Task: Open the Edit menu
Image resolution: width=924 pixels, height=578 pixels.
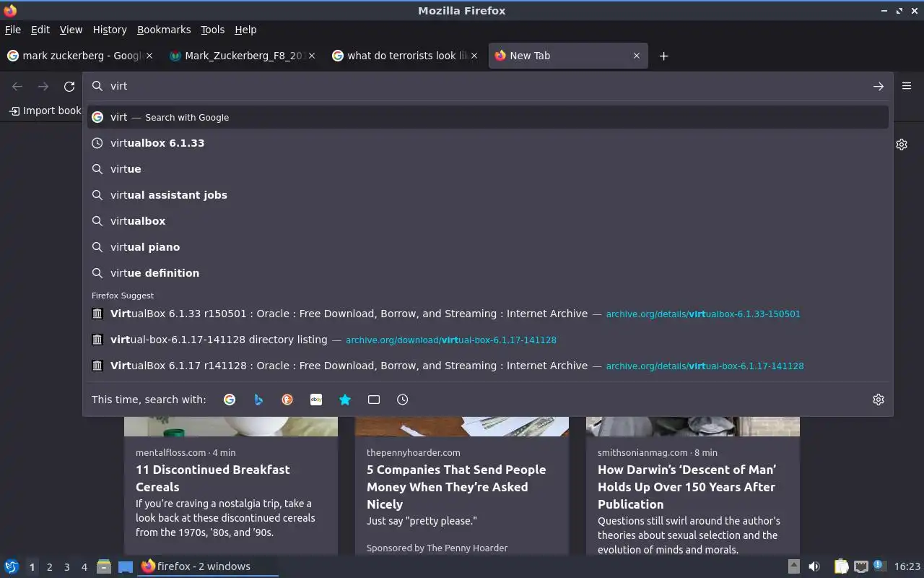Action: pyautogui.click(x=40, y=30)
